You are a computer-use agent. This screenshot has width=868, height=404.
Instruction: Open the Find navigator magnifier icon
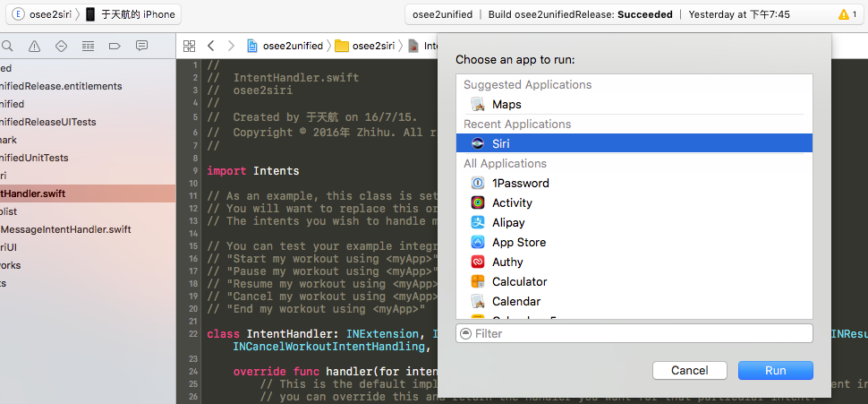pyautogui.click(x=8, y=46)
